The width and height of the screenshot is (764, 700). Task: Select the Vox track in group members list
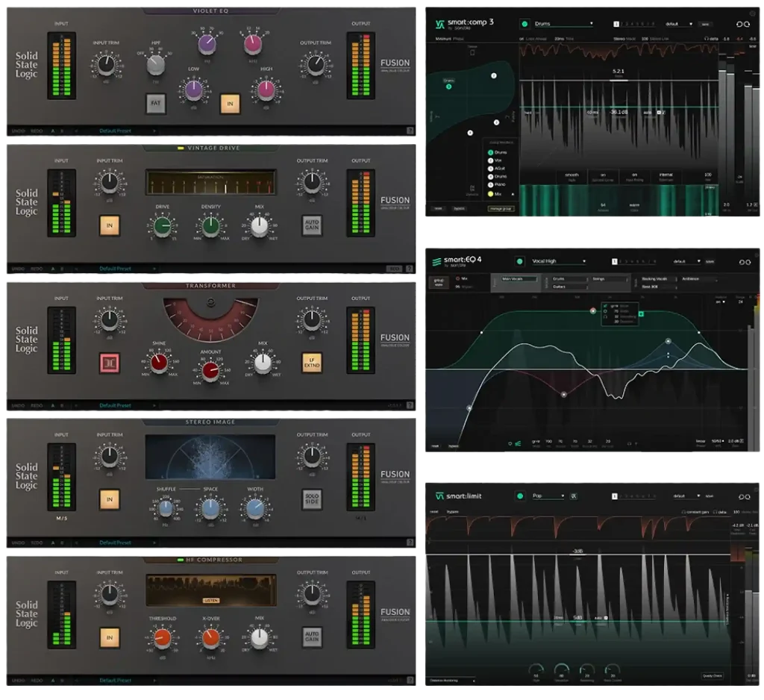[x=499, y=160]
